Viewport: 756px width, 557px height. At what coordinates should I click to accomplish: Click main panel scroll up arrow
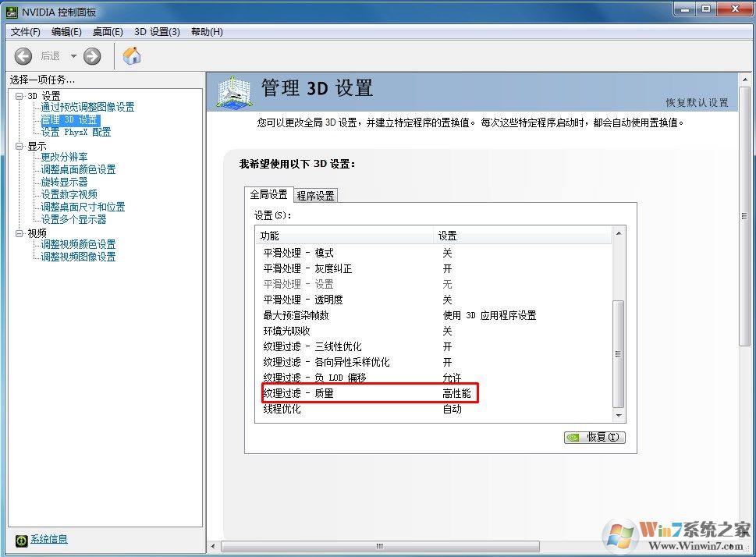pos(745,79)
